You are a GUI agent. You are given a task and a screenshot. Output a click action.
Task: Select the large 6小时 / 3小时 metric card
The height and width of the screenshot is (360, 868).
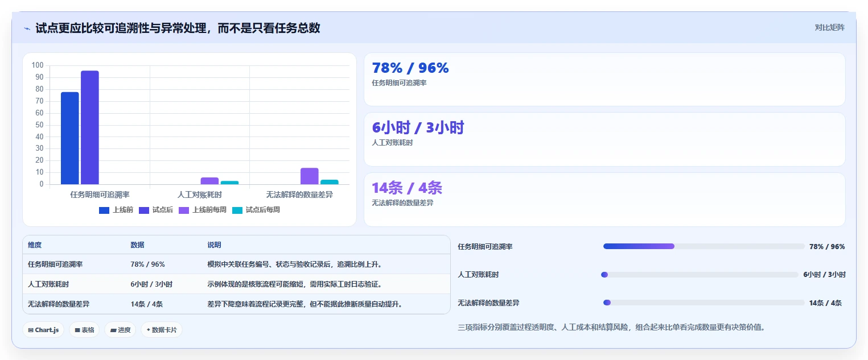[x=604, y=139]
